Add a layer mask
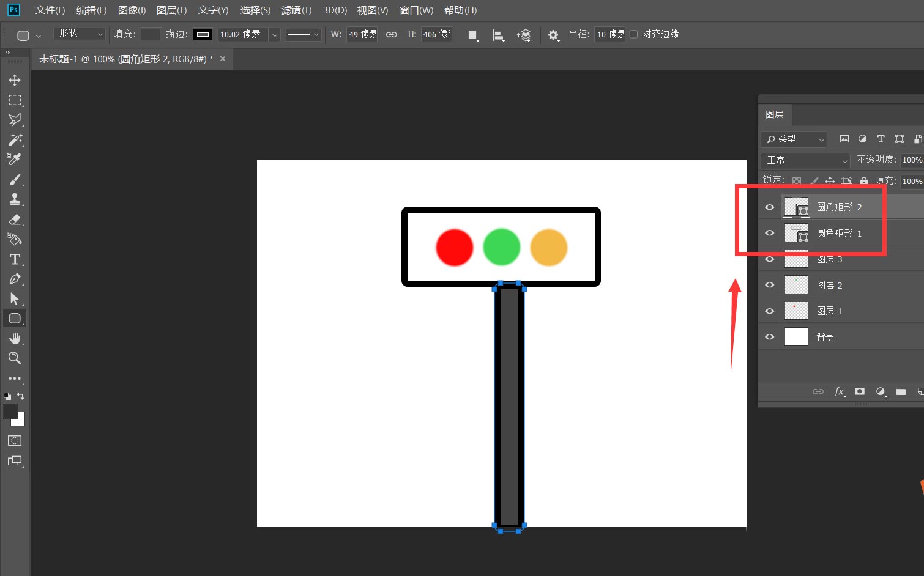The image size is (924, 576). pos(860,391)
